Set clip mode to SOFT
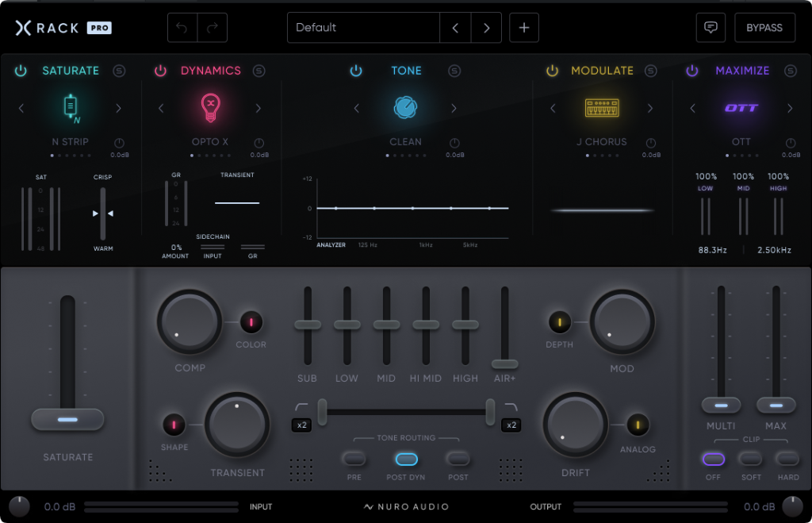This screenshot has height=523, width=812. [750, 459]
